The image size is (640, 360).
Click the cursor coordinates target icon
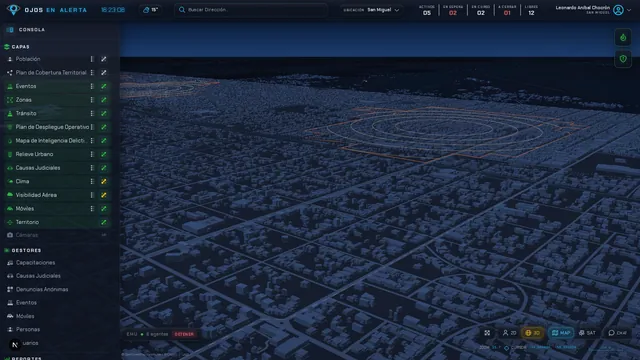point(507,348)
